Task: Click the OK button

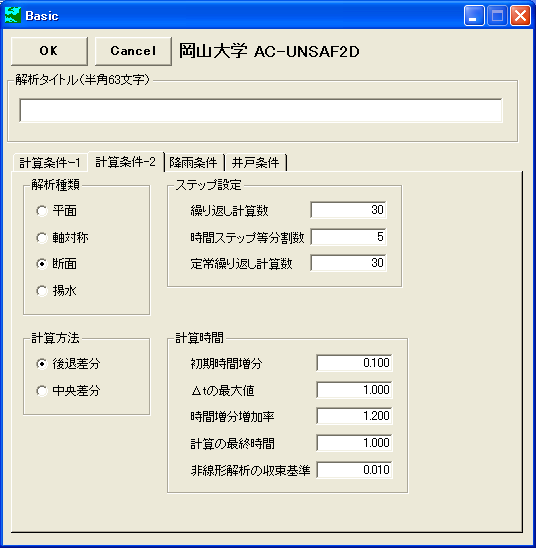Action: click(x=49, y=51)
